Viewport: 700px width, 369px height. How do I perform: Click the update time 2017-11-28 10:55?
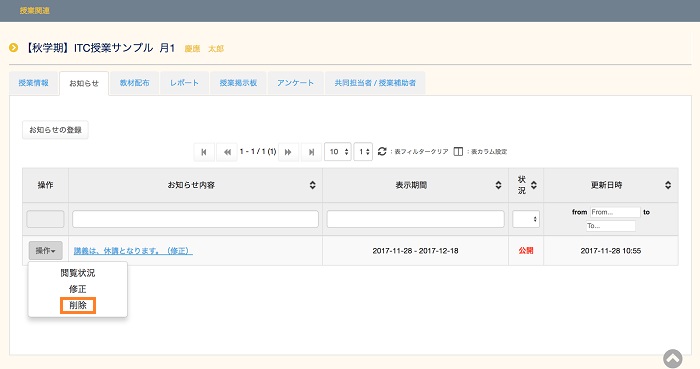(x=611, y=251)
